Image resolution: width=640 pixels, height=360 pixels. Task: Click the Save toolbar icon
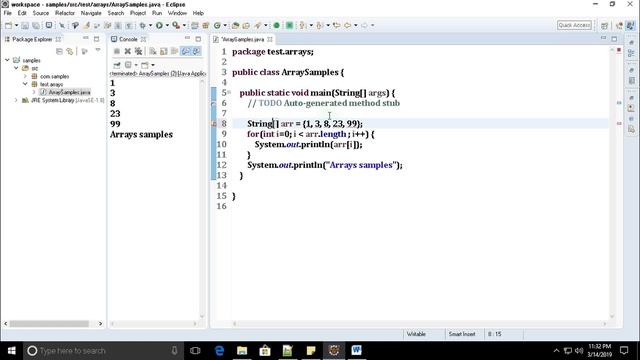coord(25,25)
